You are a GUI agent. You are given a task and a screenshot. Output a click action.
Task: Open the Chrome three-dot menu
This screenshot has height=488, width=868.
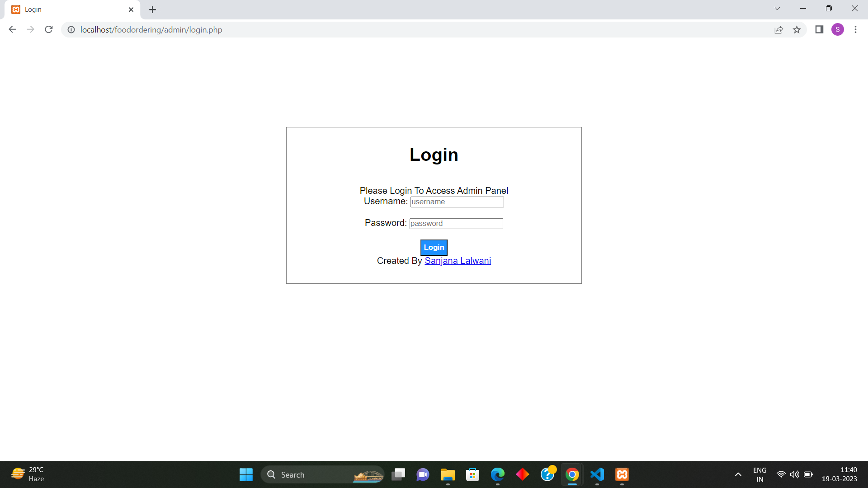click(855, 30)
